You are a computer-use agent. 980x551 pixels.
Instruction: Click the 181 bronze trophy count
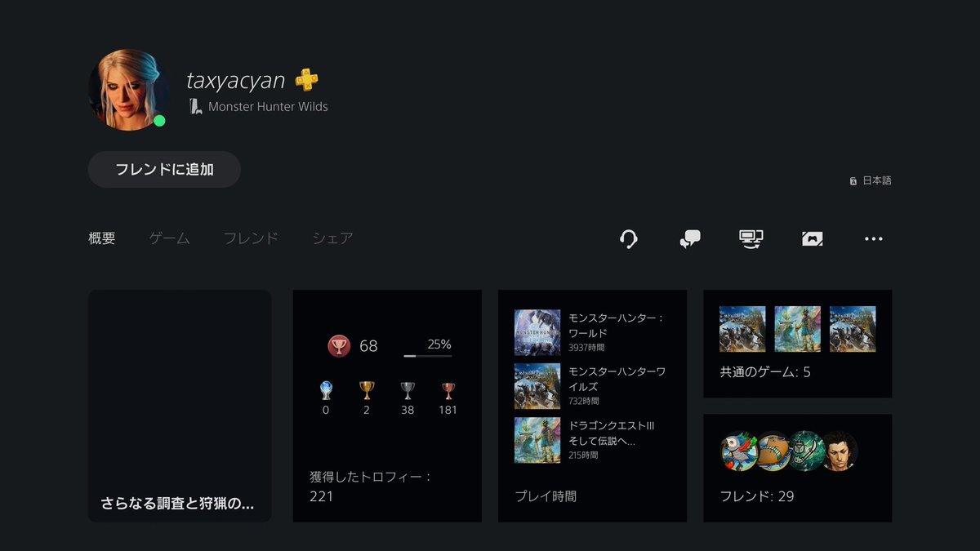coord(448,410)
